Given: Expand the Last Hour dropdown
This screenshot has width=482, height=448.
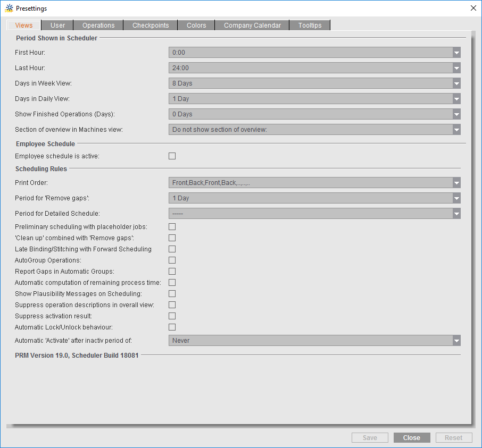Looking at the screenshot, I should (x=314, y=68).
